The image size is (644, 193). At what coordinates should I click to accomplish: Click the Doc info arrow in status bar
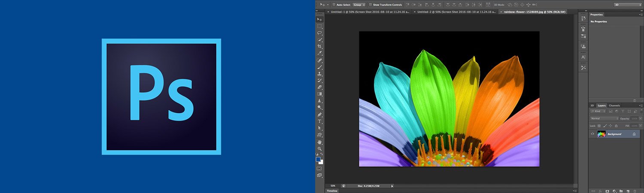pyautogui.click(x=392, y=186)
